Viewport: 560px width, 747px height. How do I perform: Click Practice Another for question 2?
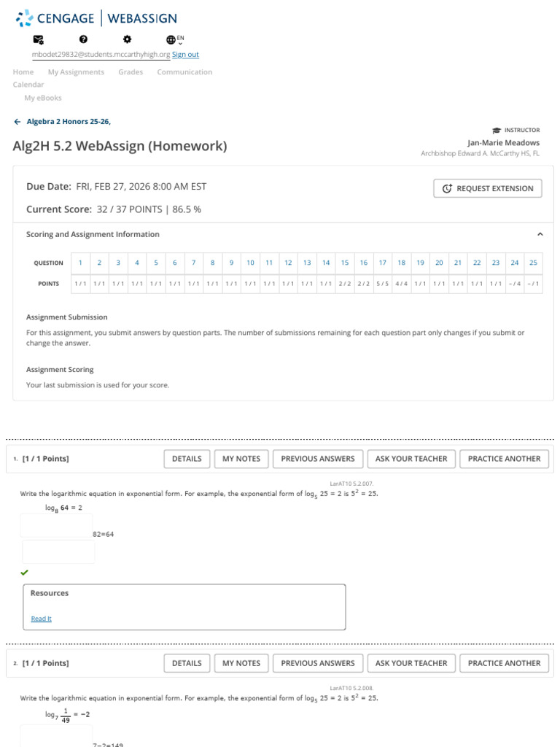505,663
